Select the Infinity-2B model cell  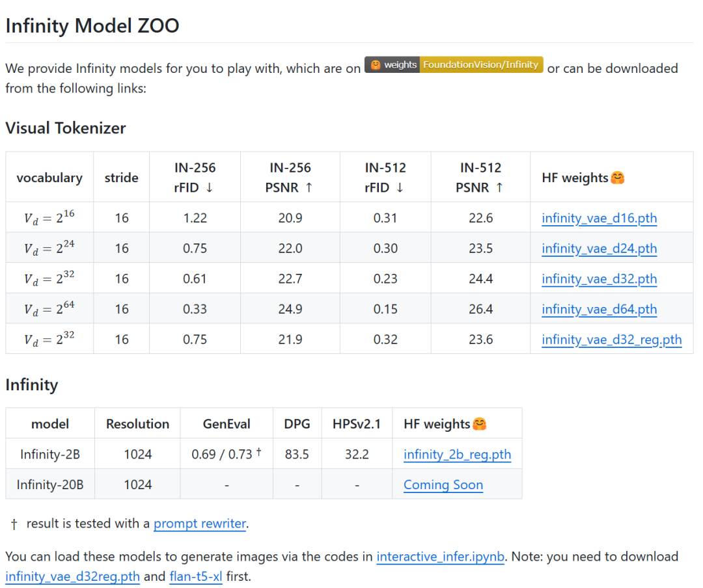[x=50, y=455]
